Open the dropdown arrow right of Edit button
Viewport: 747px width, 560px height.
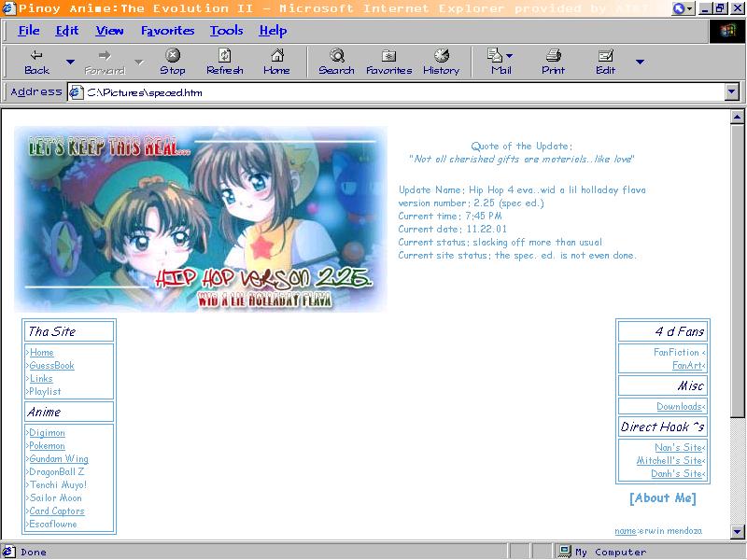(640, 62)
